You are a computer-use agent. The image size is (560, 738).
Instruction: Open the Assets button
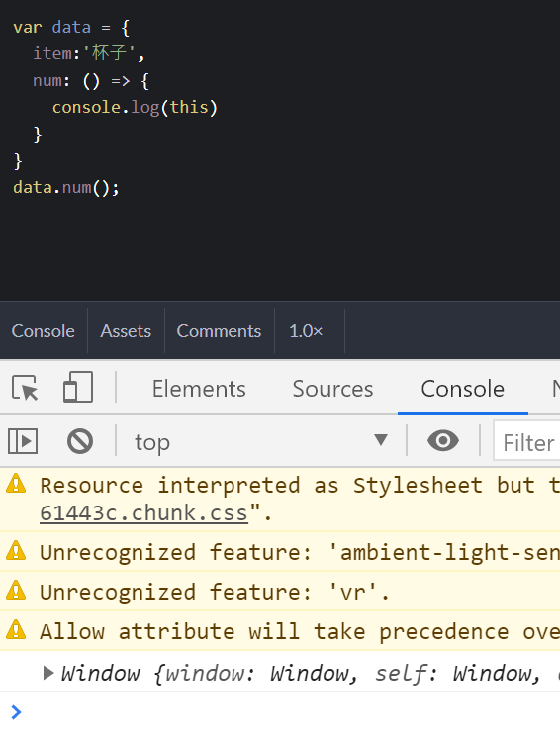pos(126,331)
